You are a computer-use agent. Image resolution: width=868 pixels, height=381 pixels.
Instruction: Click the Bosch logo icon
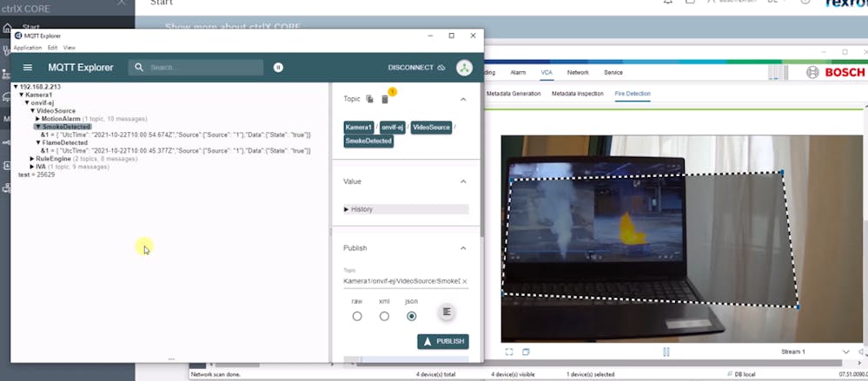point(812,72)
